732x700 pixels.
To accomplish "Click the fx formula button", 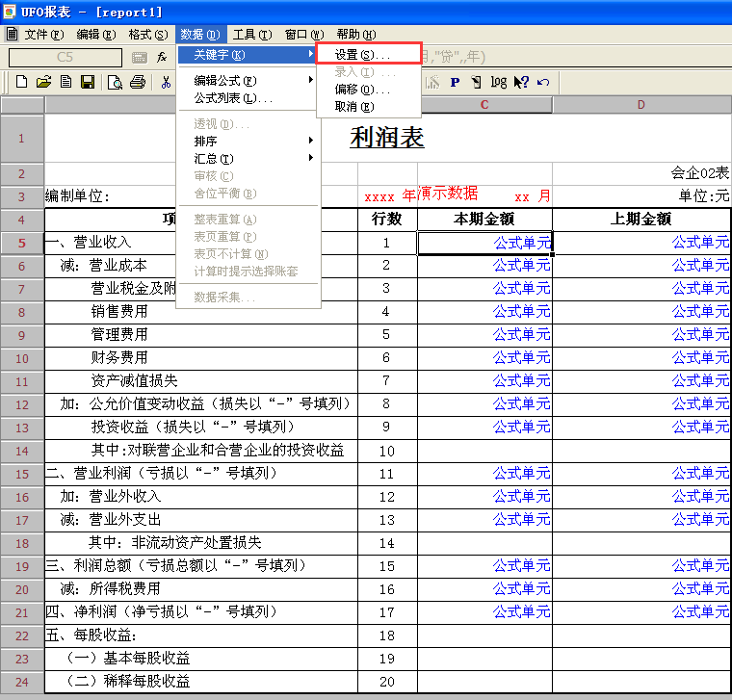I will pyautogui.click(x=163, y=58).
